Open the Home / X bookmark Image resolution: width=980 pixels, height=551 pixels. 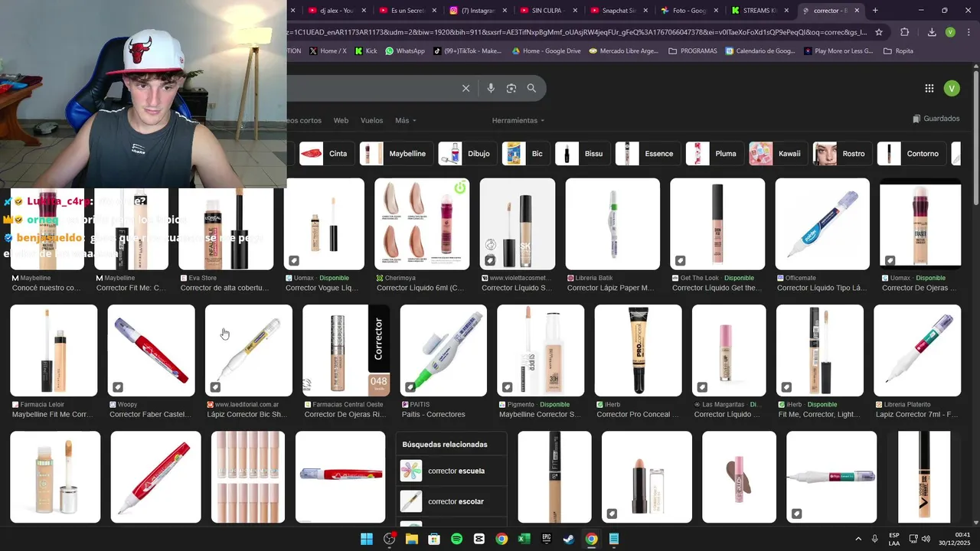328,51
